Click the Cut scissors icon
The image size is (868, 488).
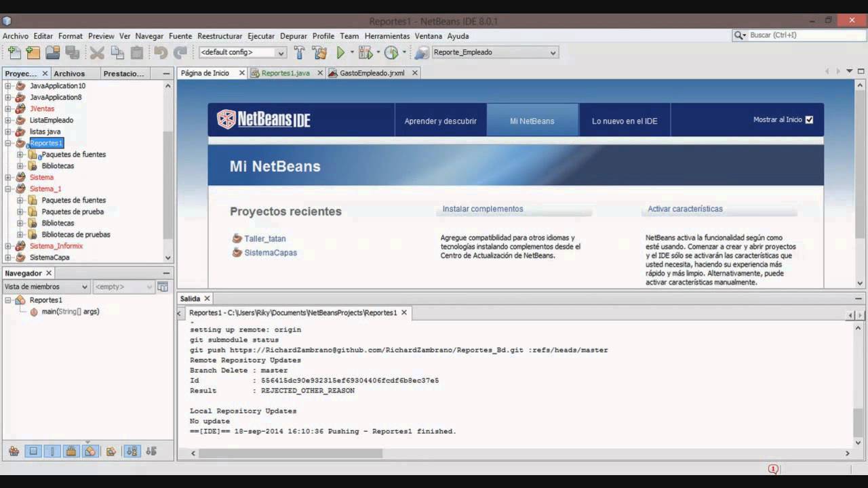click(x=97, y=52)
